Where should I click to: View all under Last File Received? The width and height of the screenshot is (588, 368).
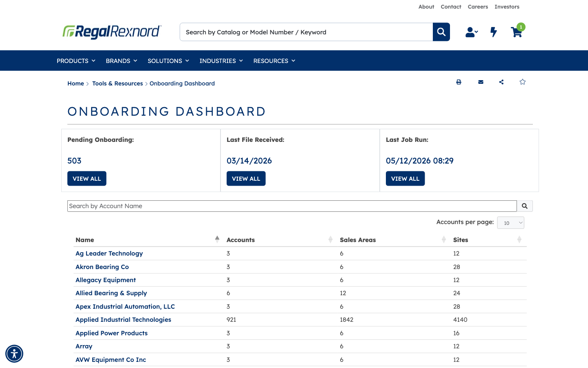(x=246, y=179)
